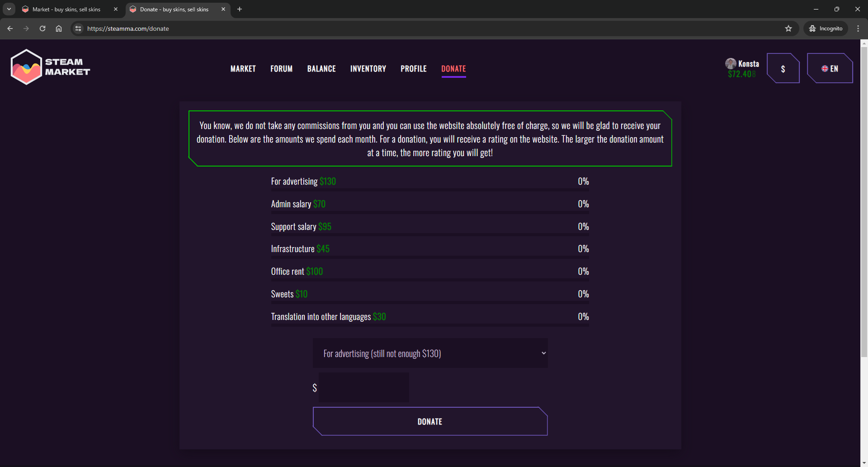Click the Steam Market logo icon
The width and height of the screenshot is (868, 467).
point(26,67)
